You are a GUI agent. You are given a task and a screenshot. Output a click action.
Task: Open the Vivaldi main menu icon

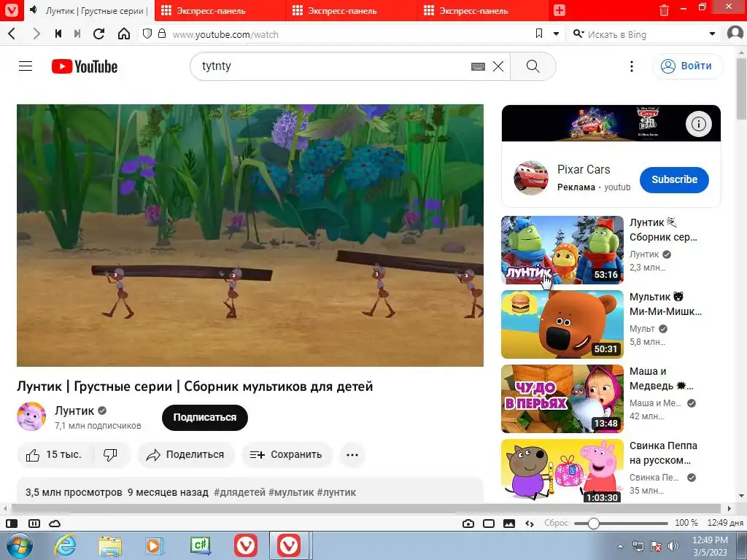click(11, 10)
